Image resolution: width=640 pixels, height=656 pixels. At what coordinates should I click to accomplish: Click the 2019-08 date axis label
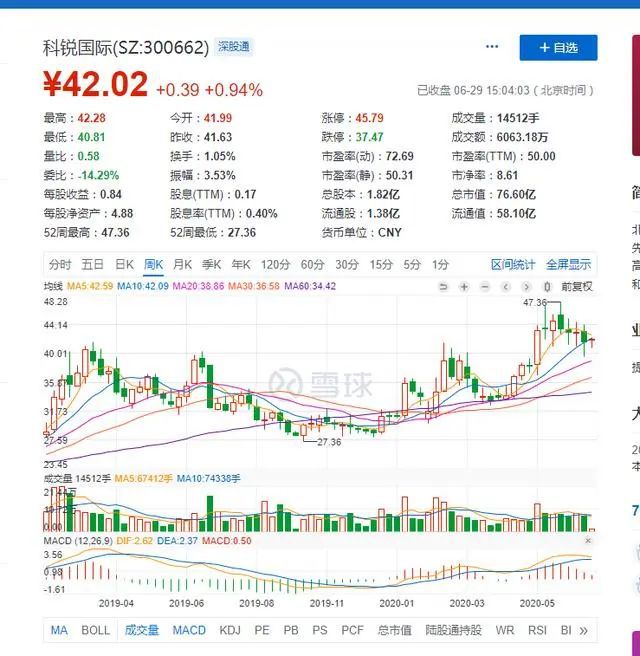[x=256, y=604]
